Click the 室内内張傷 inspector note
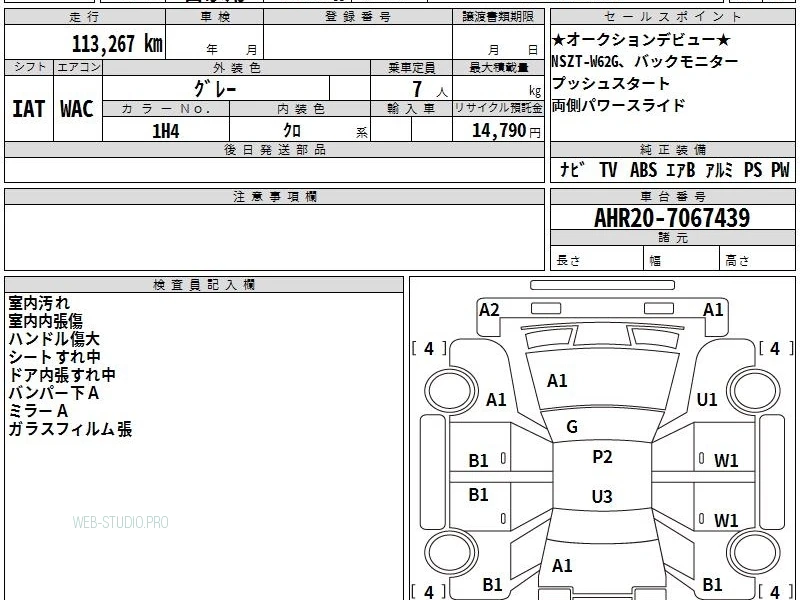 point(45,321)
